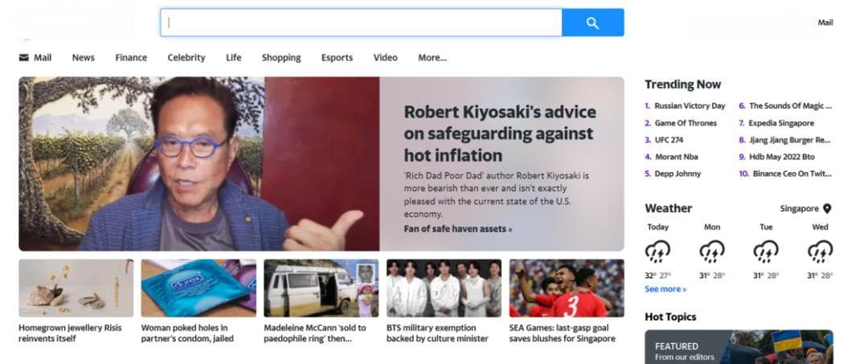Open the FEATURED Hot Topics card
The height and width of the screenshot is (364, 868).
(x=739, y=347)
